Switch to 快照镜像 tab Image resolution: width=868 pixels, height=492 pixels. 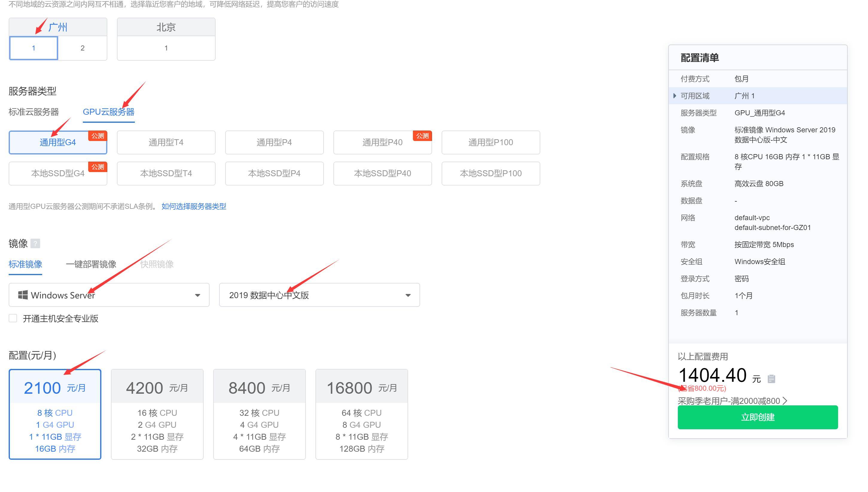(157, 264)
